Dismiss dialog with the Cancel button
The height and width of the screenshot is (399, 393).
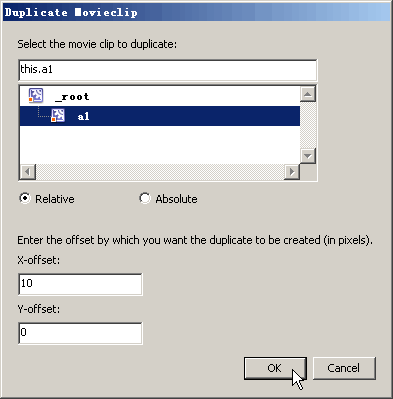(x=344, y=368)
